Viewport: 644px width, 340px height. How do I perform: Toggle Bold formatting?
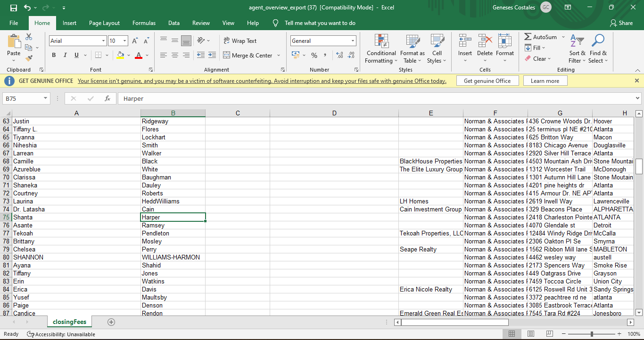(x=54, y=55)
